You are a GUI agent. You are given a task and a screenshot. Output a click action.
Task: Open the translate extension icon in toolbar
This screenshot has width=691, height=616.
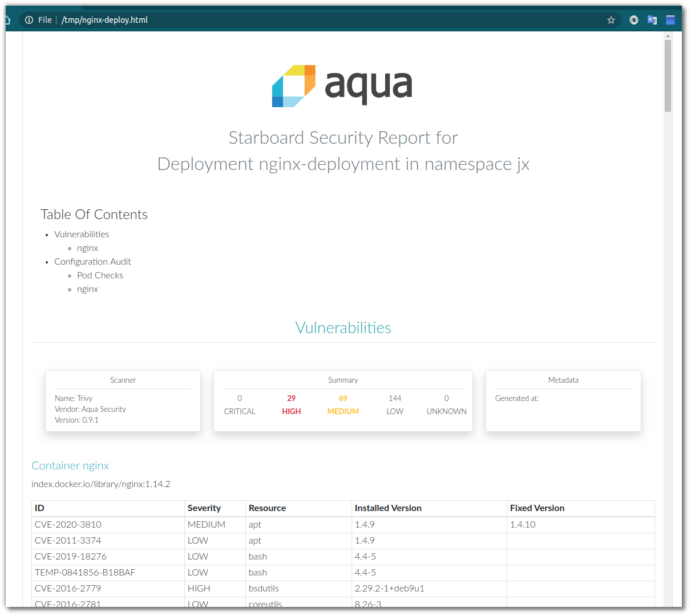652,20
